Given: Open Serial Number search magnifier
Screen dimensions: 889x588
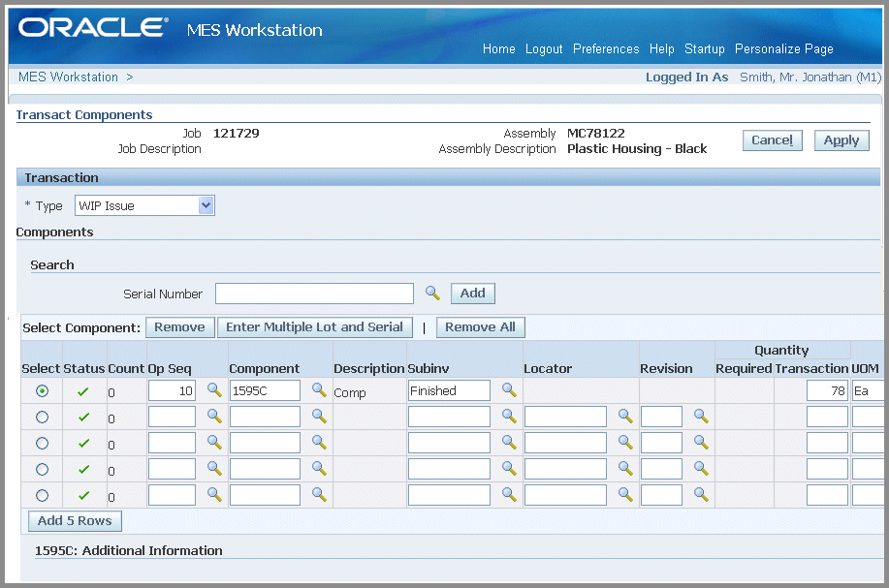Looking at the screenshot, I should 432,293.
